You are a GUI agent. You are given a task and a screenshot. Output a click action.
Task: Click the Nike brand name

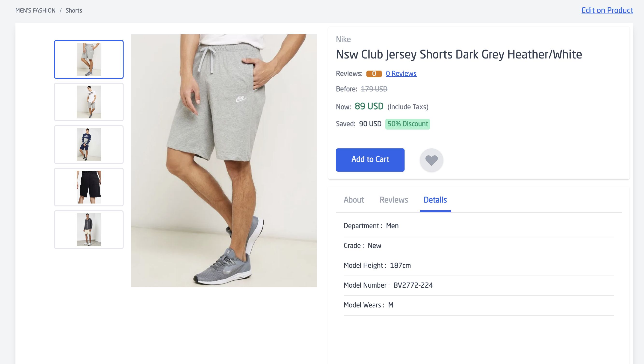point(343,39)
